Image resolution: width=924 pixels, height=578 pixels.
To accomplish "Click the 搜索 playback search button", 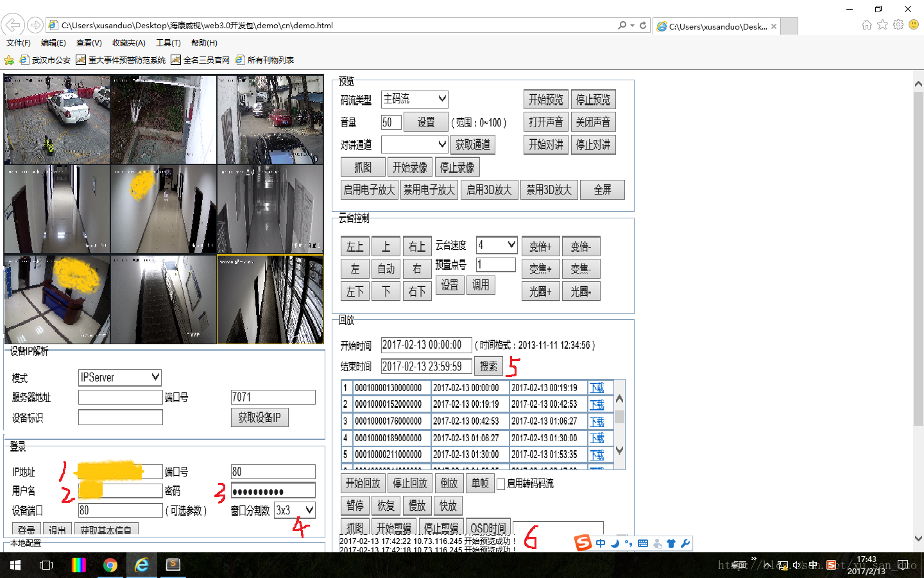I will 488,366.
